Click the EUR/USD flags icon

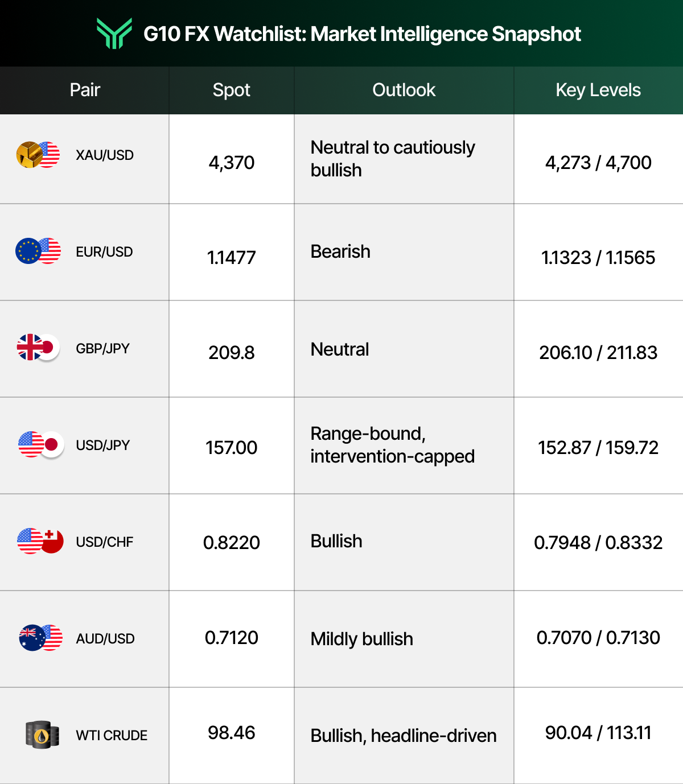[x=38, y=251]
